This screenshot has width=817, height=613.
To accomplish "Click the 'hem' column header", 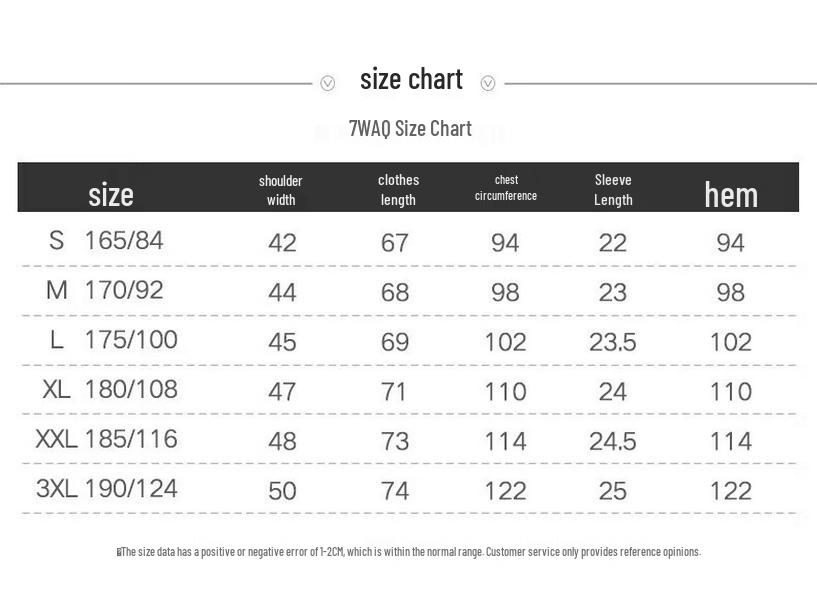I will click(x=731, y=194).
